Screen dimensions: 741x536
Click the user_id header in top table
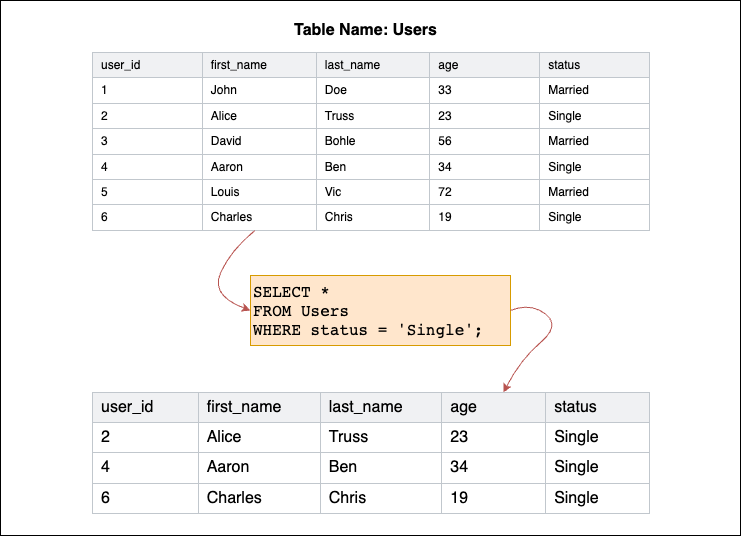click(120, 65)
